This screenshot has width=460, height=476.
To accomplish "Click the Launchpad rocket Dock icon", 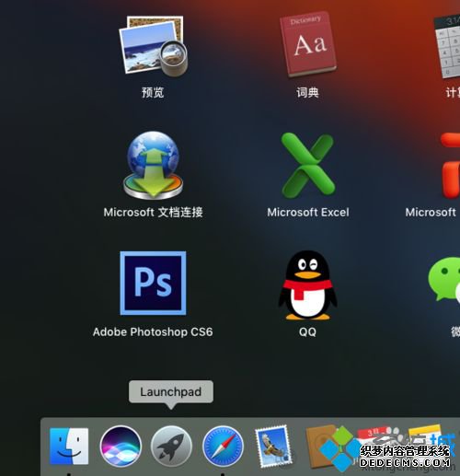I will (x=171, y=446).
